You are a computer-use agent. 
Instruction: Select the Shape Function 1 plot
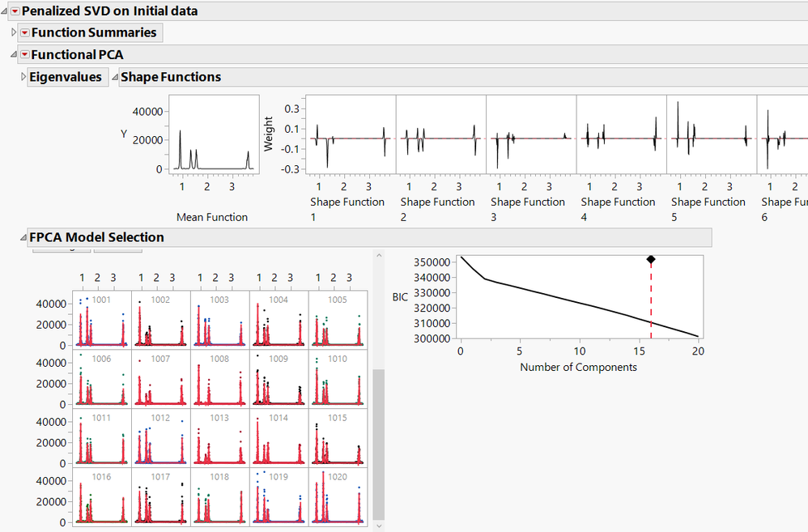[351, 134]
